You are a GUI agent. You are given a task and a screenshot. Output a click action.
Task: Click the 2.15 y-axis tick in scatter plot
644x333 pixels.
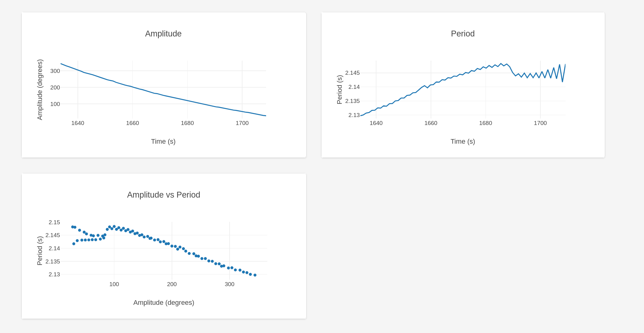(x=54, y=222)
